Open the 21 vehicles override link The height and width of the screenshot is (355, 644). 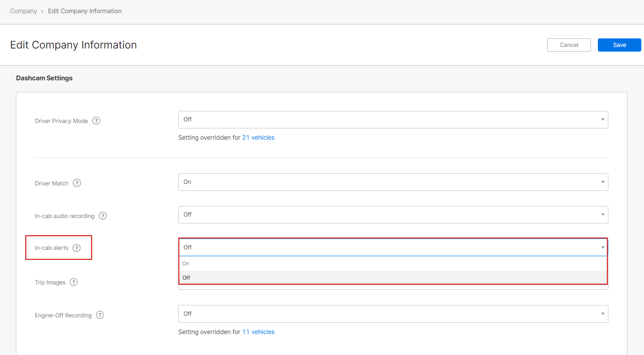258,138
